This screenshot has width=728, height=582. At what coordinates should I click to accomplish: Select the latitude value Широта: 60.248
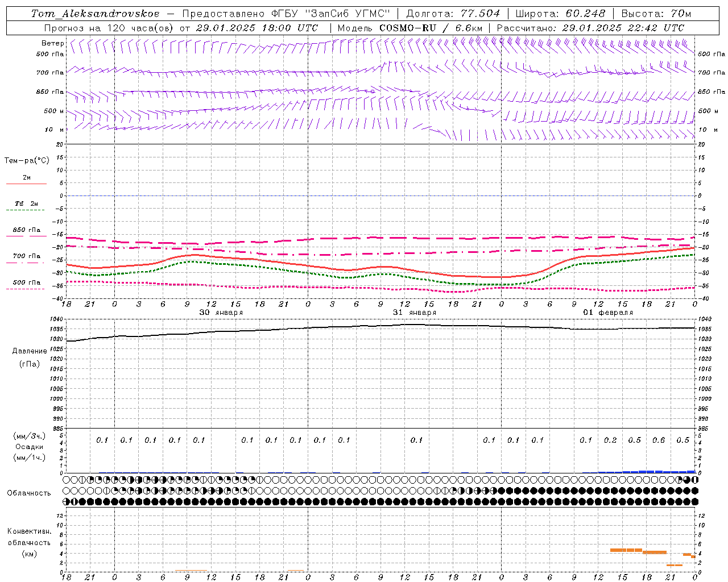click(x=561, y=14)
